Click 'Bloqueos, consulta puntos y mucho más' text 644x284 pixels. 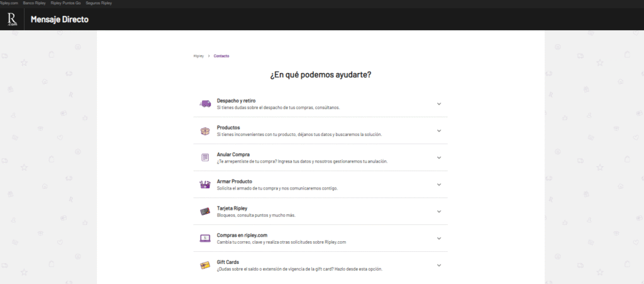[257, 215]
